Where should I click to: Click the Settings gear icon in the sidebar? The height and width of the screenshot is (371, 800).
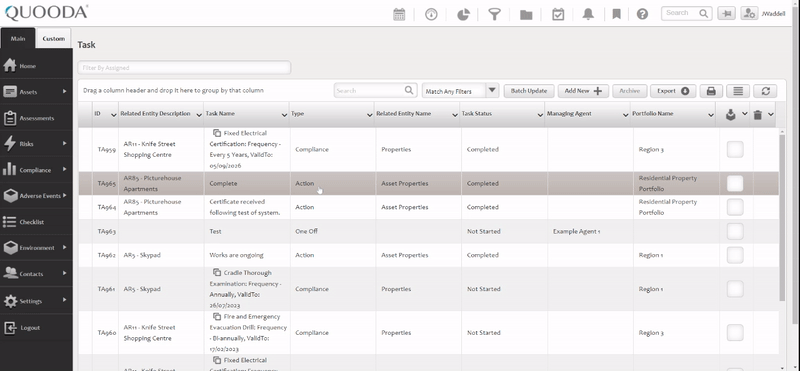(x=10, y=301)
